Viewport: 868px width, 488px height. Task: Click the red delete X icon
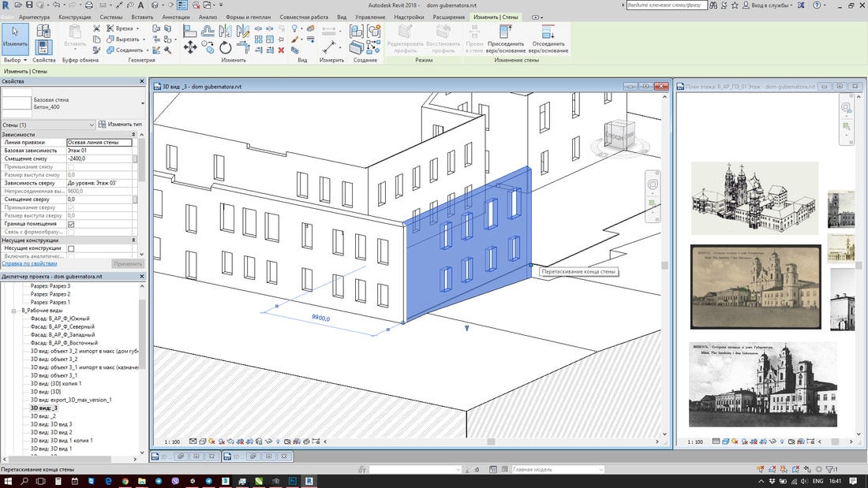coord(282,50)
